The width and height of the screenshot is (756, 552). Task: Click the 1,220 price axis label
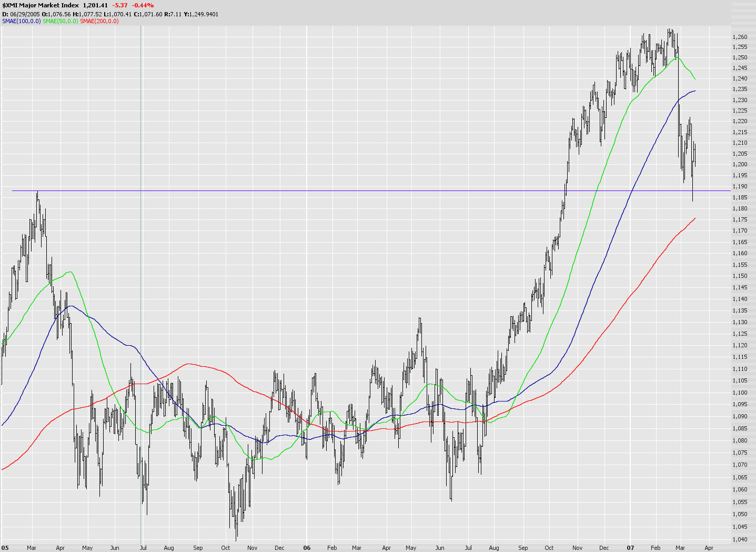click(x=740, y=121)
